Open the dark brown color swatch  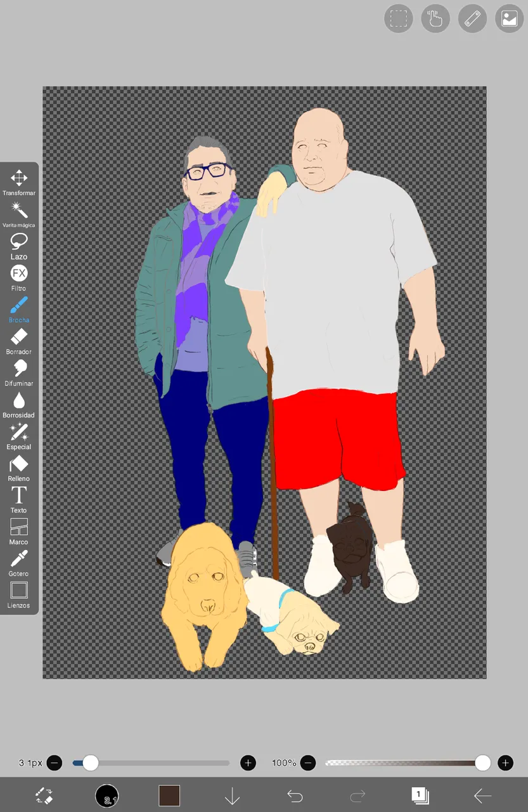pyautogui.click(x=169, y=796)
